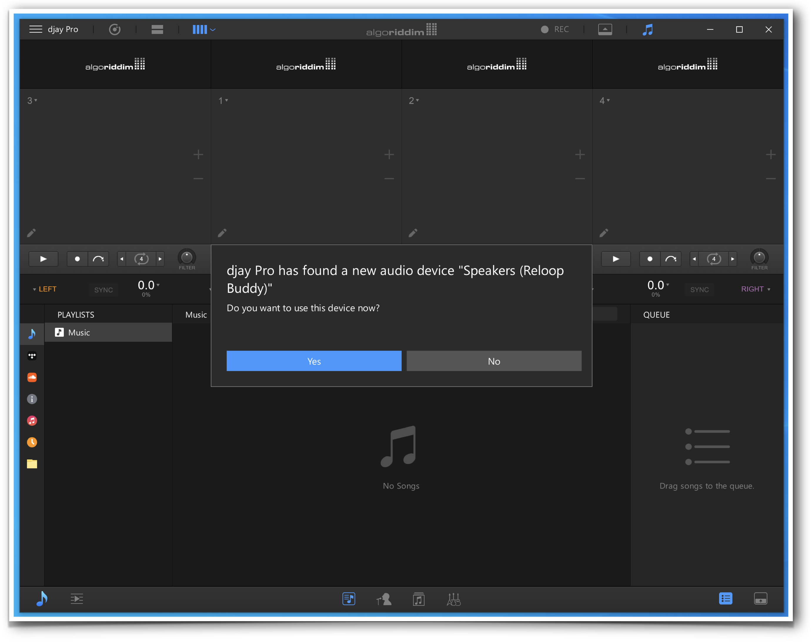Zoom in waveform on deck 3 with plus
Image resolution: width=812 pixels, height=644 pixels.
pos(198,154)
